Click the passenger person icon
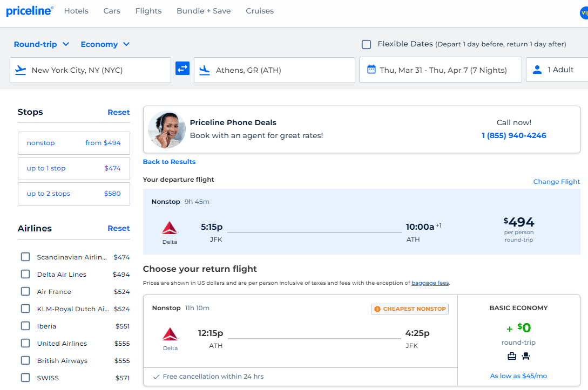The height and width of the screenshot is (390, 588). [x=537, y=69]
